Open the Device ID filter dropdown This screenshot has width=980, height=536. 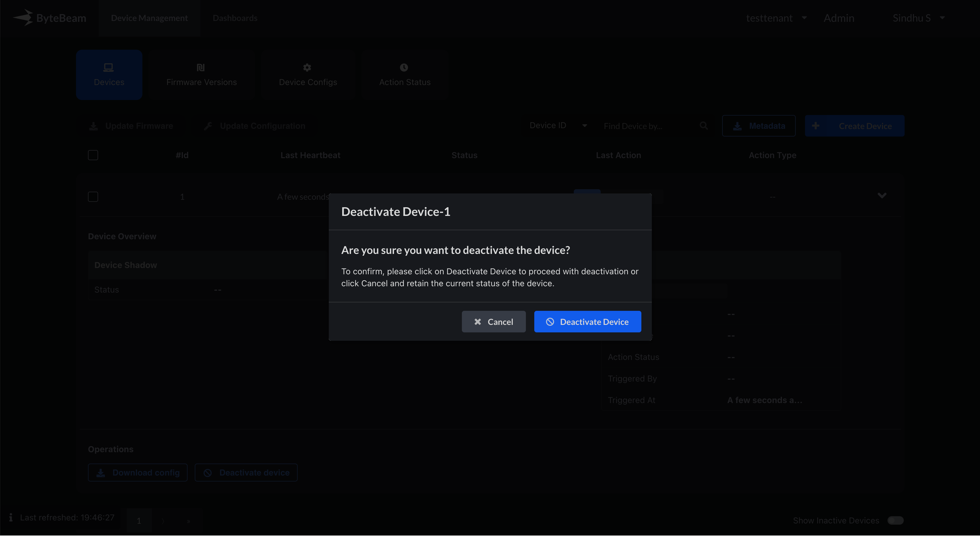tap(558, 126)
